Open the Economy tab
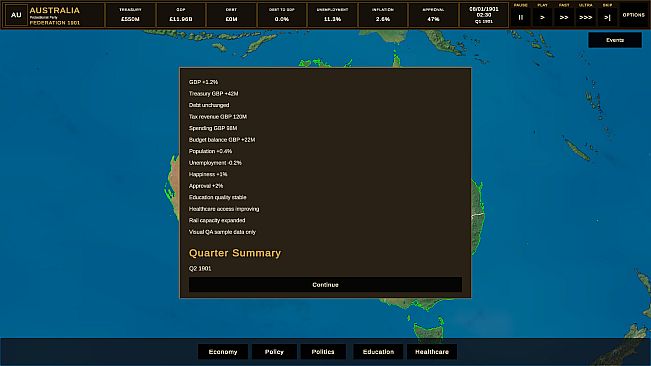Image resolution: width=651 pixels, height=366 pixels. 223,352
